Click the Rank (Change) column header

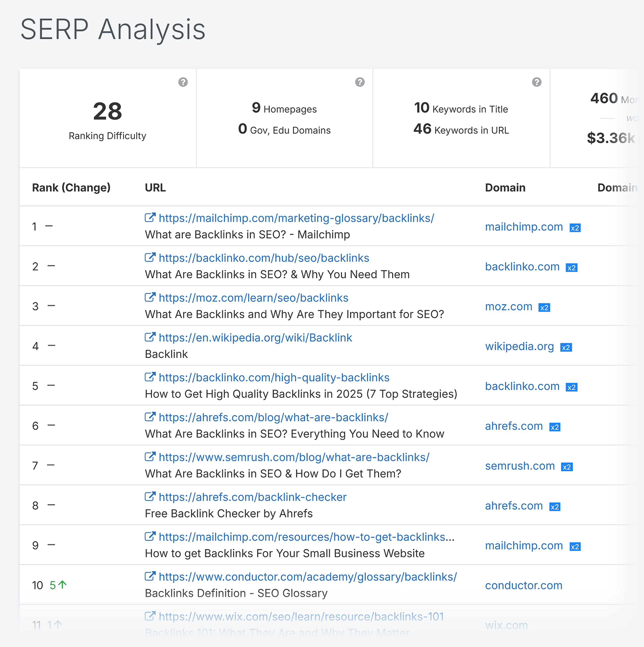pyautogui.click(x=71, y=188)
